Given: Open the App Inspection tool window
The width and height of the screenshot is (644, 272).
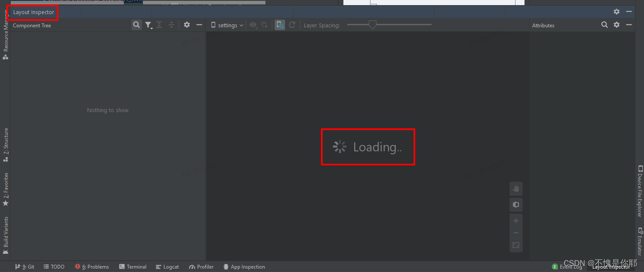Looking at the screenshot, I should 244,267.
